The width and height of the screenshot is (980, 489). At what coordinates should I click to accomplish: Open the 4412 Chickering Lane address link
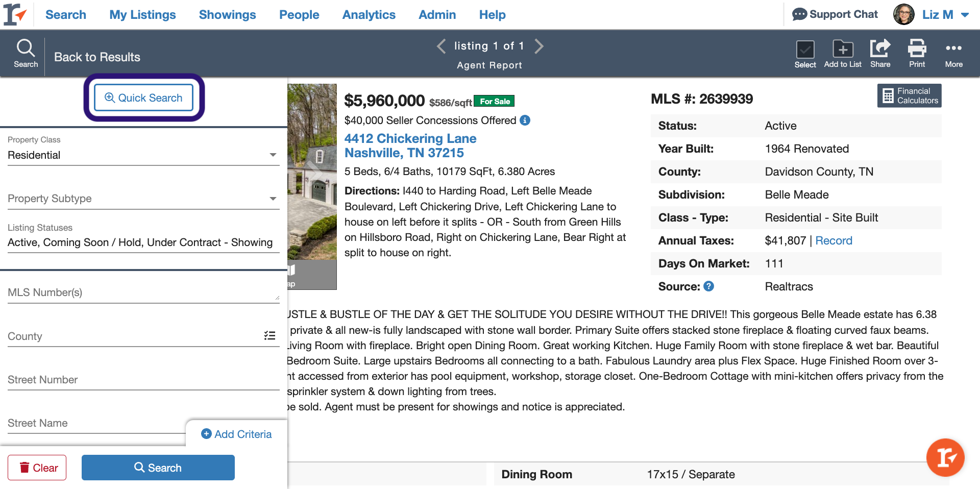tap(410, 138)
